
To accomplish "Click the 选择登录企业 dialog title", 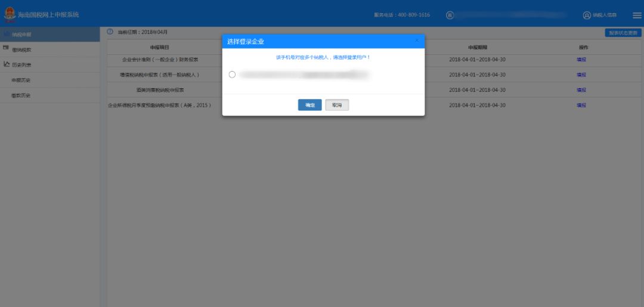I will 246,42.
